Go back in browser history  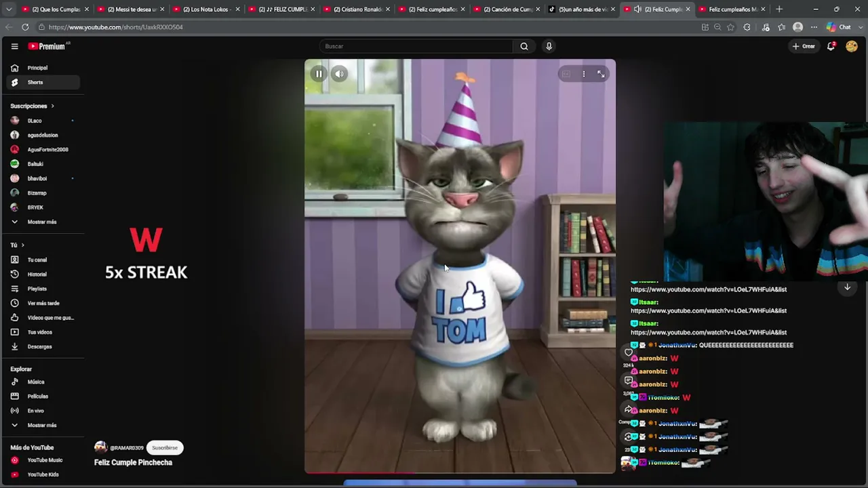tap(9, 27)
